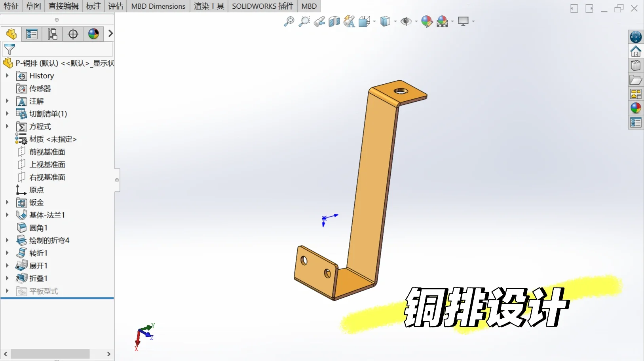Open the MBD Dimensions ribbon tab
644x361 pixels.
click(158, 6)
